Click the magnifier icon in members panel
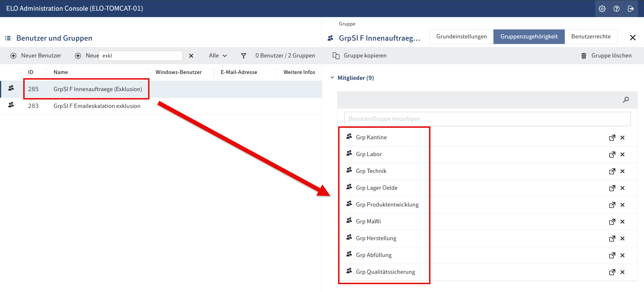Viewport: 644px width, 292px height. coord(626,100)
